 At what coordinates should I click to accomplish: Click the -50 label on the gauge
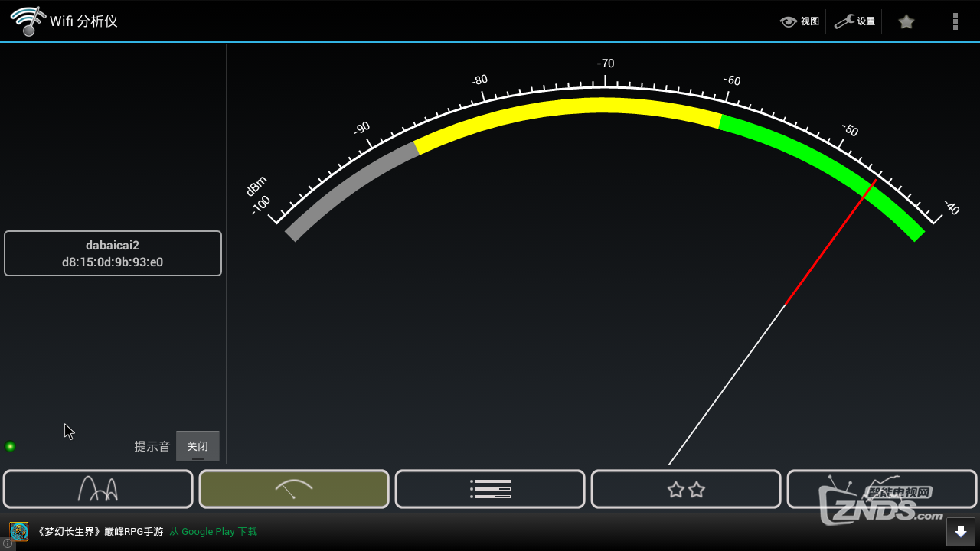(x=849, y=129)
